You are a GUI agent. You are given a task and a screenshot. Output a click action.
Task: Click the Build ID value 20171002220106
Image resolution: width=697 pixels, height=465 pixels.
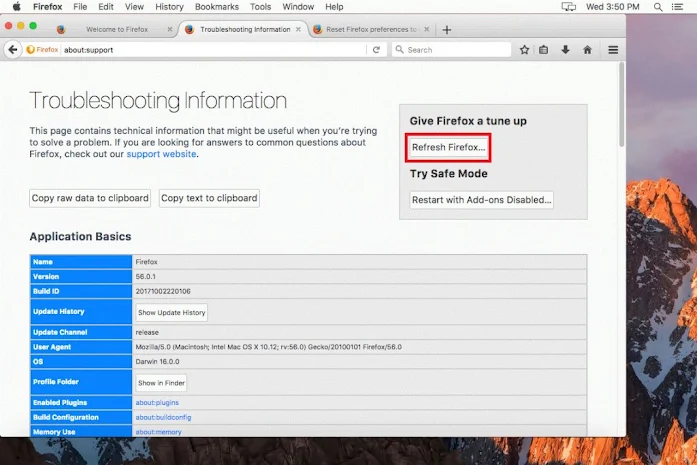click(163, 291)
